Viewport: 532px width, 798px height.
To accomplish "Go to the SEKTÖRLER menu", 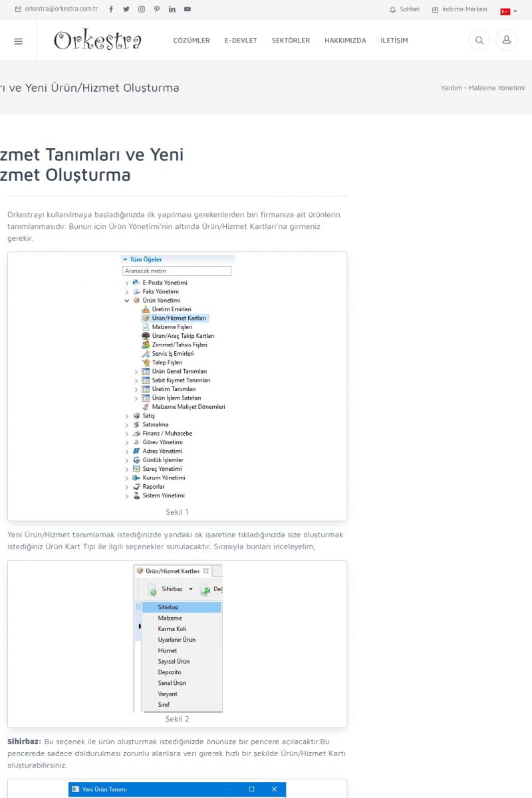I will [291, 41].
